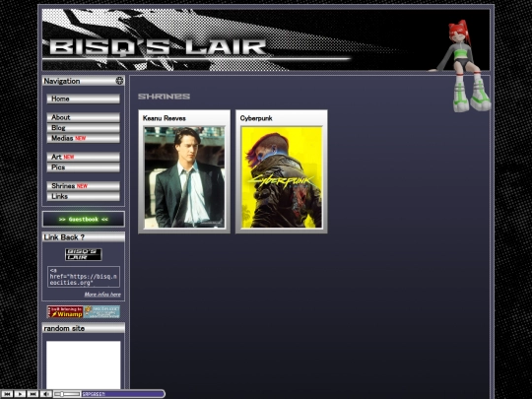Click the NEW tag beside Art
Image resolution: width=532 pixels, height=399 pixels.
tap(69, 157)
